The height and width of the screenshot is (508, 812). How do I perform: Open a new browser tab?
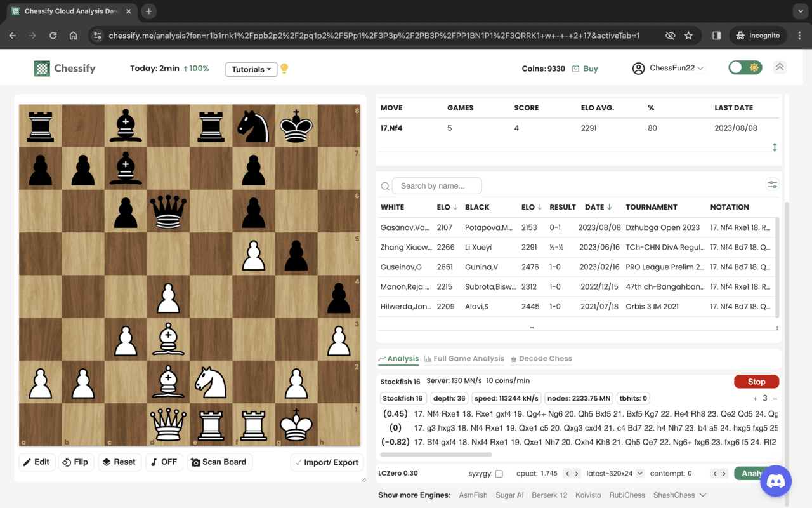click(148, 11)
